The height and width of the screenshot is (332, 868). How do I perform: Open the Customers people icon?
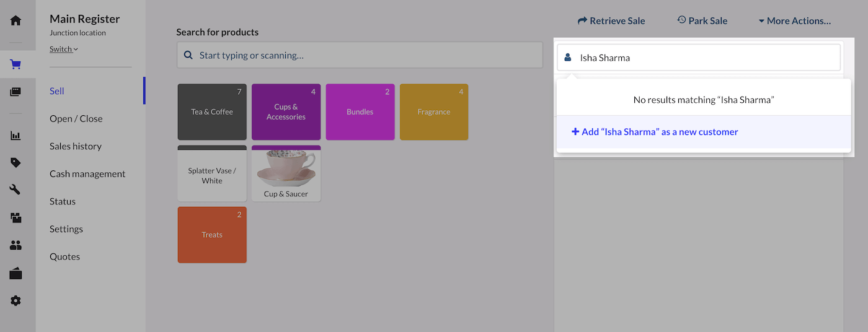[15, 245]
